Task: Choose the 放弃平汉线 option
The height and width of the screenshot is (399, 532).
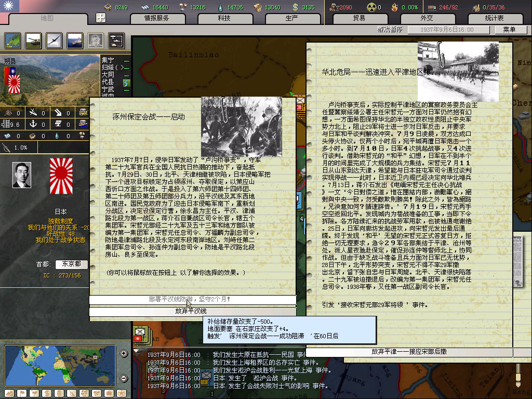Action: tap(192, 311)
